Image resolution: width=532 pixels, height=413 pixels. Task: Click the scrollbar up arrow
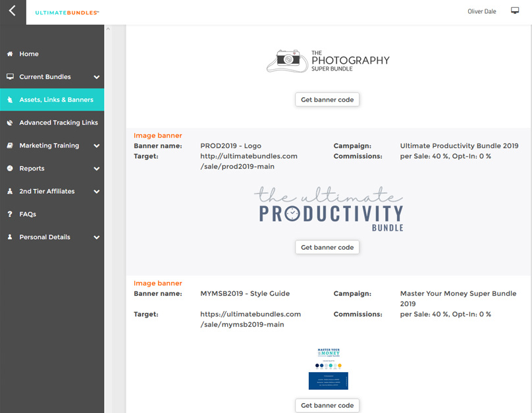(x=108, y=29)
